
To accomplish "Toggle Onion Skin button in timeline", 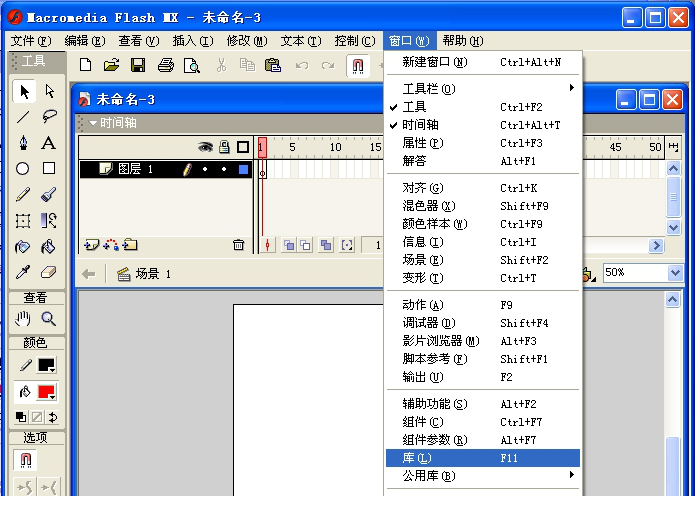I will 289,245.
